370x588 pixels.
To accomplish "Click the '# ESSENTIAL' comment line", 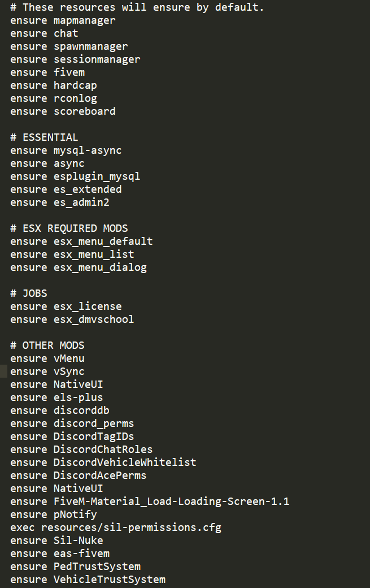I will pos(44,137).
